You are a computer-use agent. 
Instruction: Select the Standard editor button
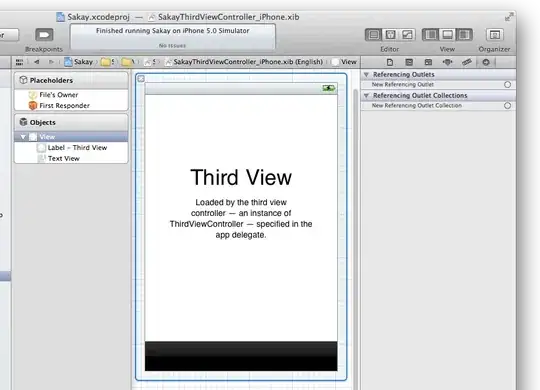pos(373,34)
